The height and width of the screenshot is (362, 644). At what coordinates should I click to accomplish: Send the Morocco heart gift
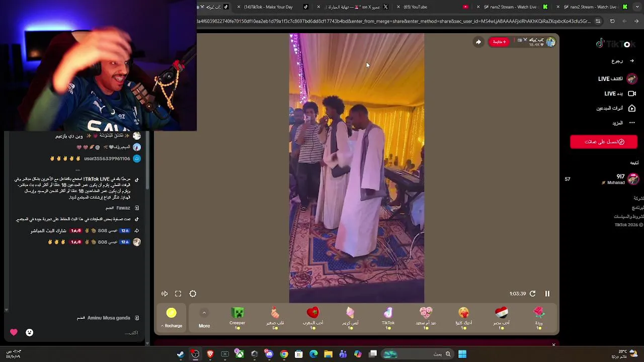(x=312, y=319)
